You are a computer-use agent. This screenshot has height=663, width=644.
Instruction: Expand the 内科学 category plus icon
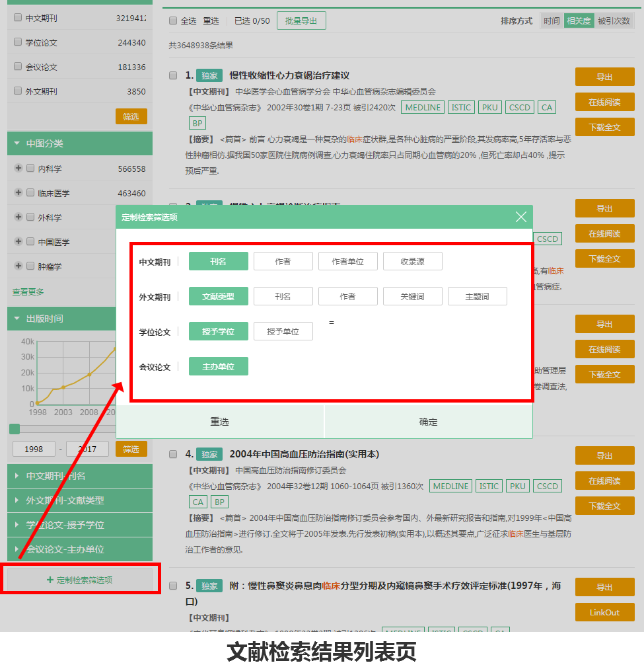point(18,169)
